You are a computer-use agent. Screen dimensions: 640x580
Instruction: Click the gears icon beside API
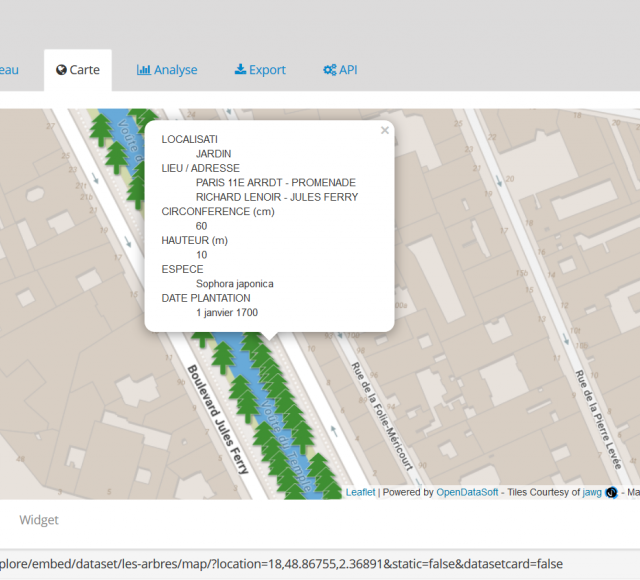click(329, 70)
